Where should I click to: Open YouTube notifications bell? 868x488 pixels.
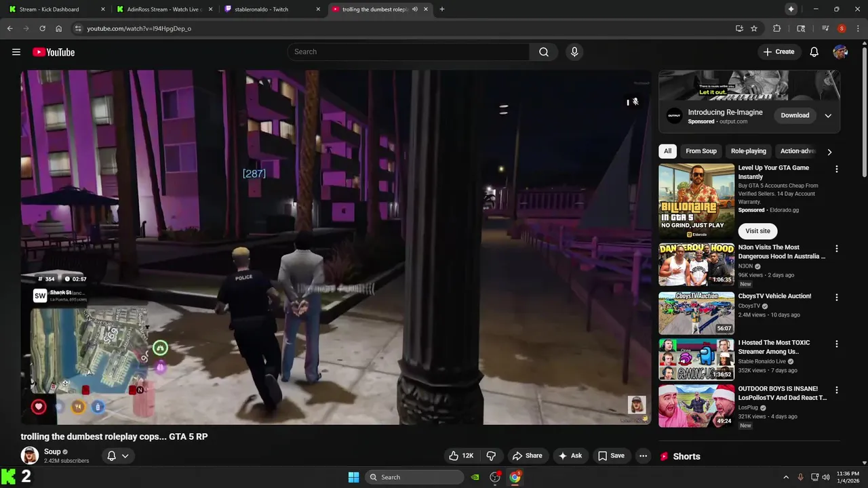click(814, 52)
